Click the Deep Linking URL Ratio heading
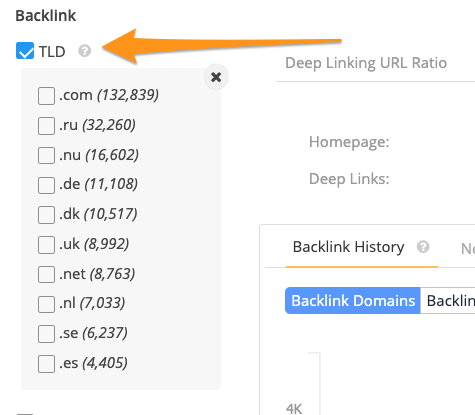The image size is (475, 415). (366, 63)
